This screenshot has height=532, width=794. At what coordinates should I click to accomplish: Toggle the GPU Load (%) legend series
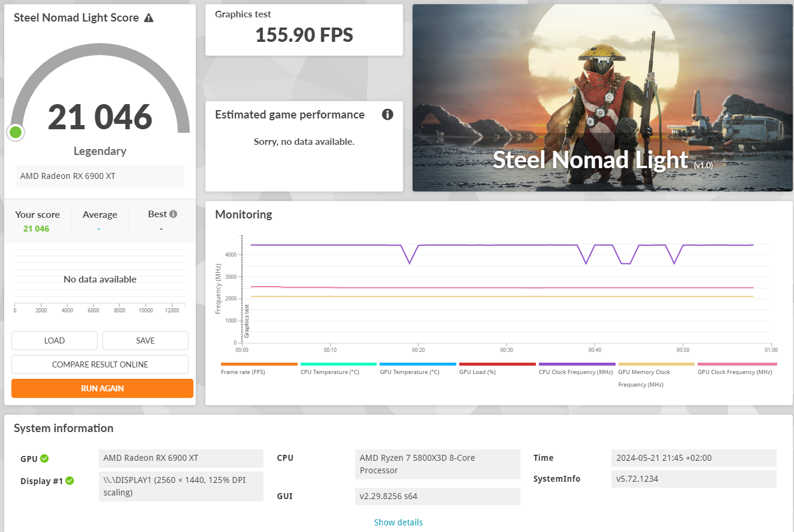coord(498,368)
